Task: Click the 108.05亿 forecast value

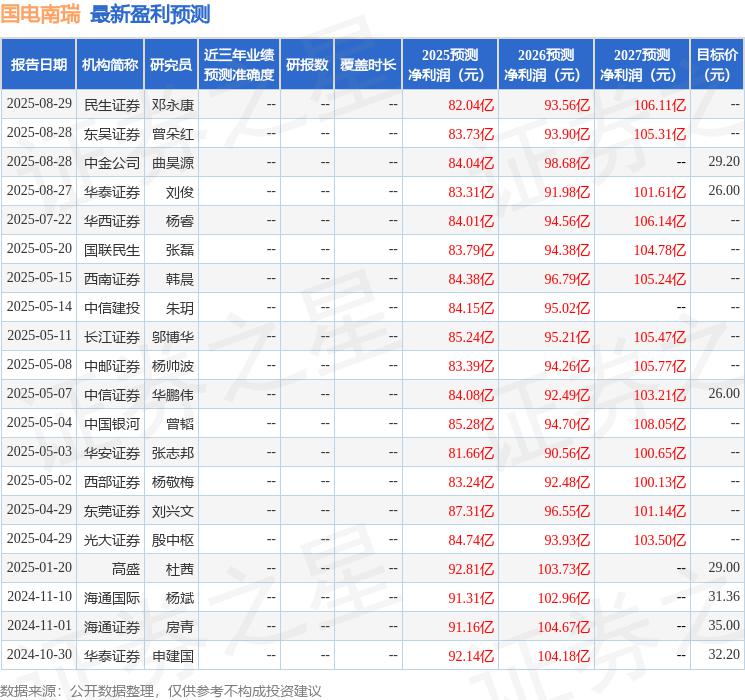Action: tap(660, 424)
